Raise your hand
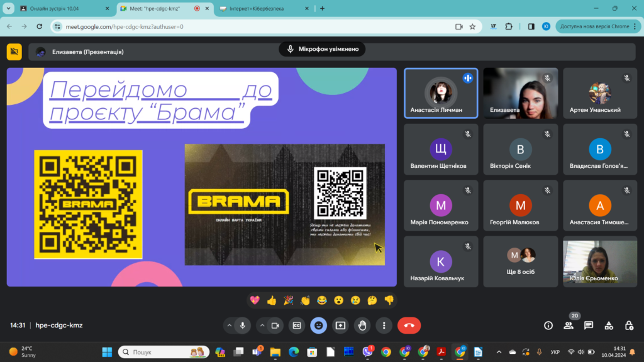The width and height of the screenshot is (644, 362). (362, 326)
